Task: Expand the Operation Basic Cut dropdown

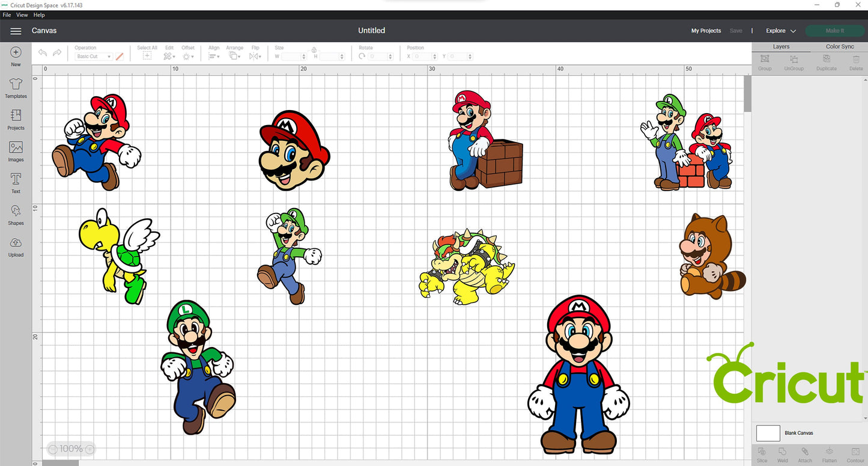Action: [x=94, y=57]
